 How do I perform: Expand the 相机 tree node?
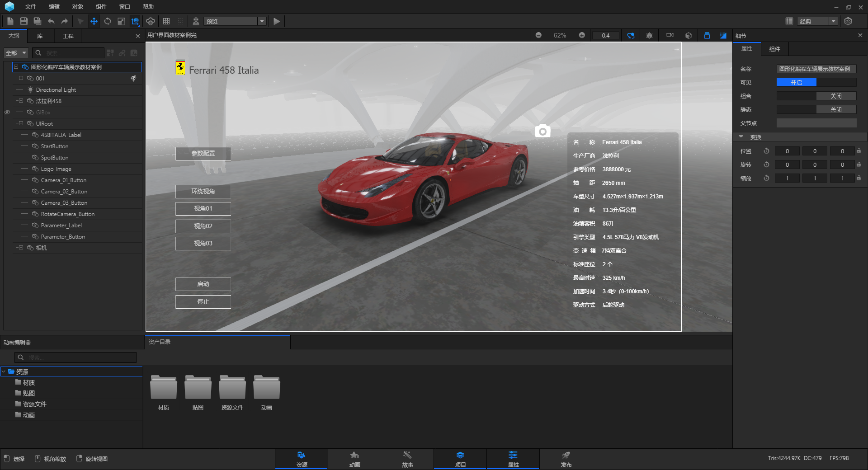click(21, 248)
